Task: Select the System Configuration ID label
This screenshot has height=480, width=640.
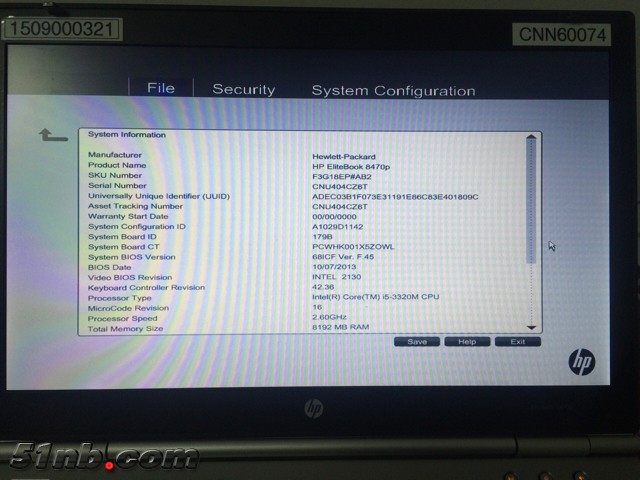Action: pos(137,227)
